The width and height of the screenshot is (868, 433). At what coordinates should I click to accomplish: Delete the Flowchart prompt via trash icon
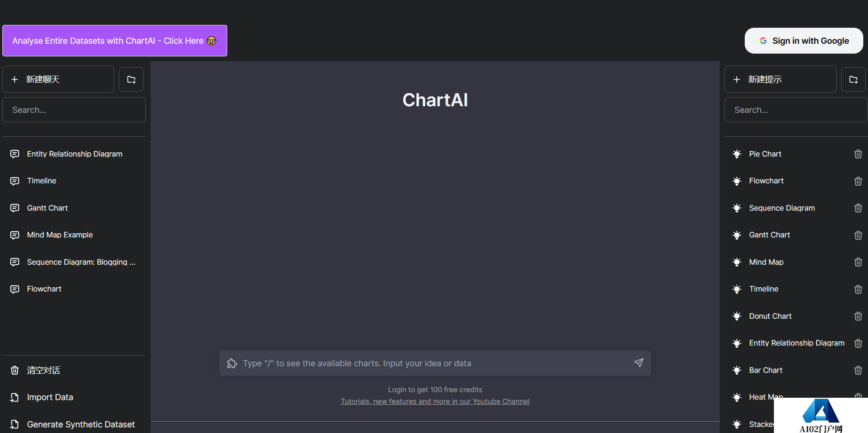[x=858, y=181]
